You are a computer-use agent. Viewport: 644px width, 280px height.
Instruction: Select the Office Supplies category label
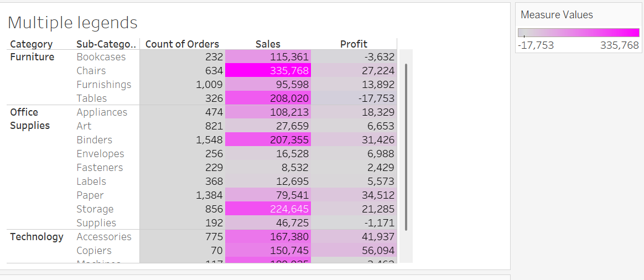tap(30, 119)
